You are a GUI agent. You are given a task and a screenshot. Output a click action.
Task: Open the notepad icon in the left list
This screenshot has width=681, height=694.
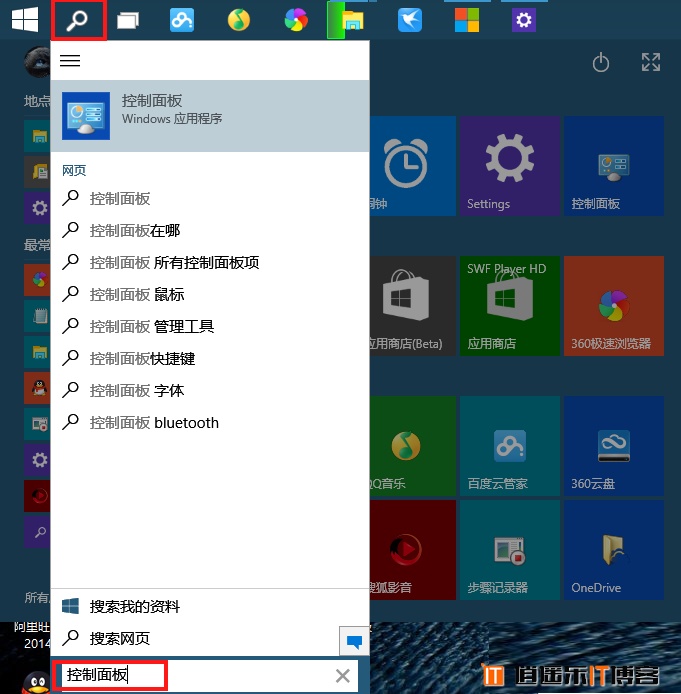point(38,316)
